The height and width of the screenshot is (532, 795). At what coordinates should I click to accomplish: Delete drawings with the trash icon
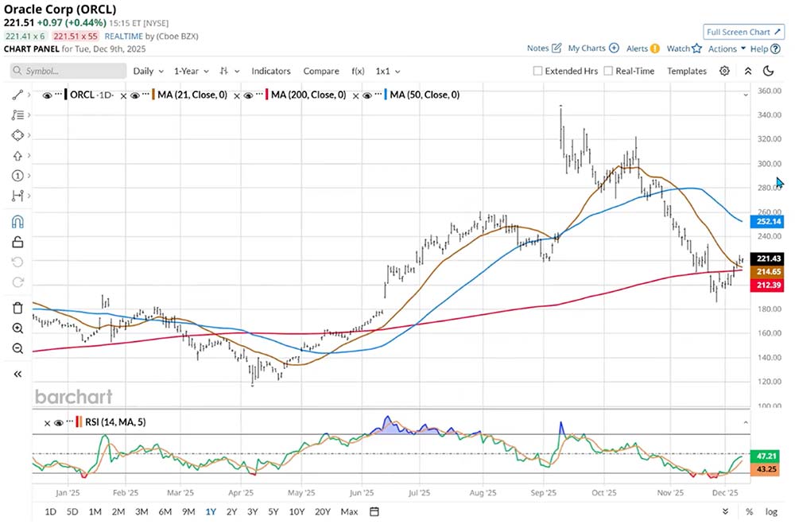tap(16, 309)
